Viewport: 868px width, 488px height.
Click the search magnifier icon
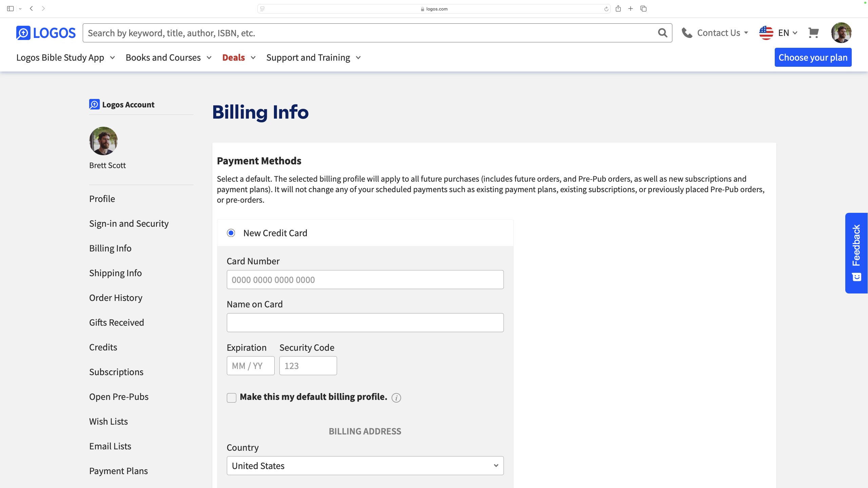click(663, 33)
